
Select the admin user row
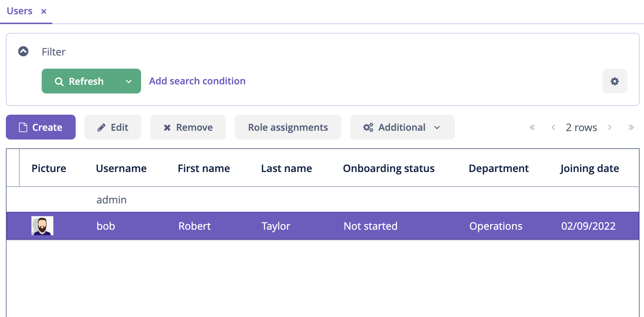coord(323,200)
